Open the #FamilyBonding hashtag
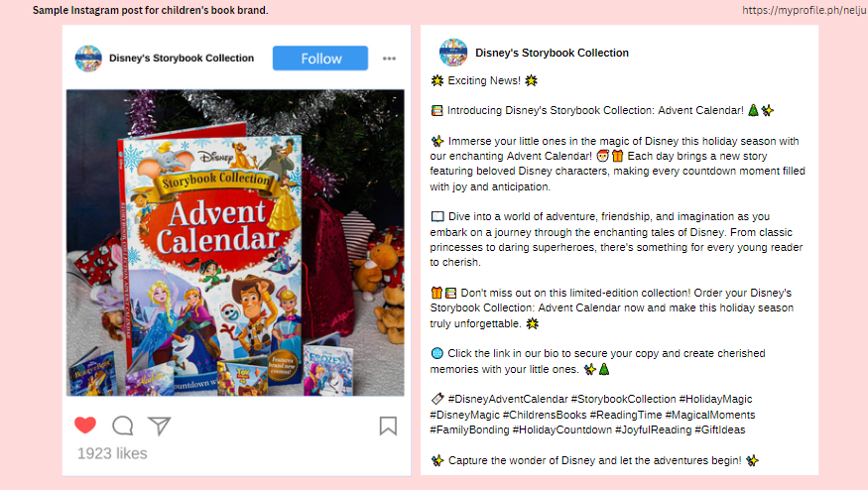Image resolution: width=868 pixels, height=490 pixels. coord(469,429)
